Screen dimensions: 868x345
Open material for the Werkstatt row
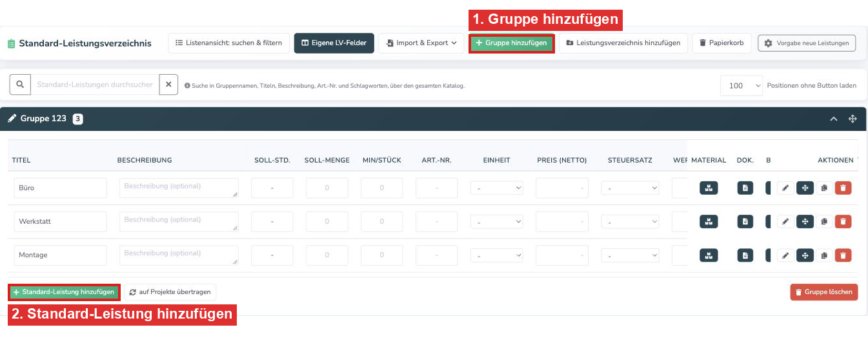pos(709,221)
